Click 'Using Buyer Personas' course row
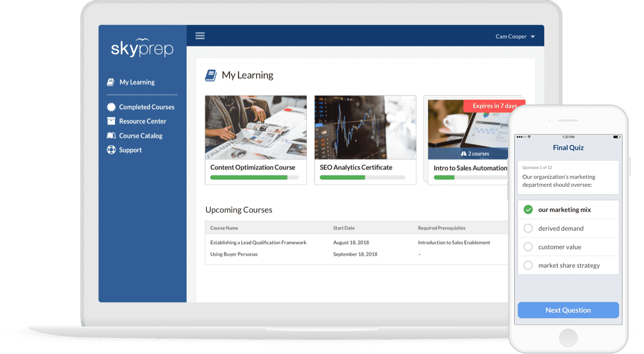Image resolution: width=644 pixels, height=354 pixels. tap(356, 254)
